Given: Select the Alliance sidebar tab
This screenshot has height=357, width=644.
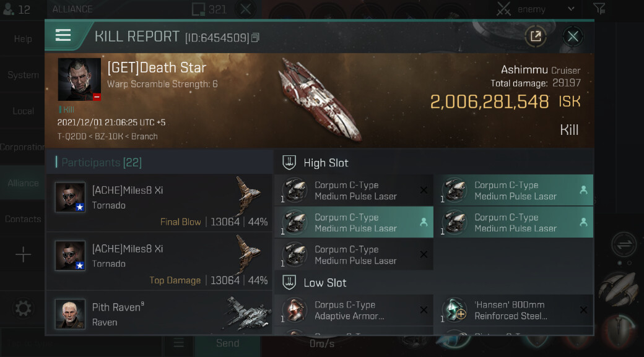Looking at the screenshot, I should tap(23, 183).
